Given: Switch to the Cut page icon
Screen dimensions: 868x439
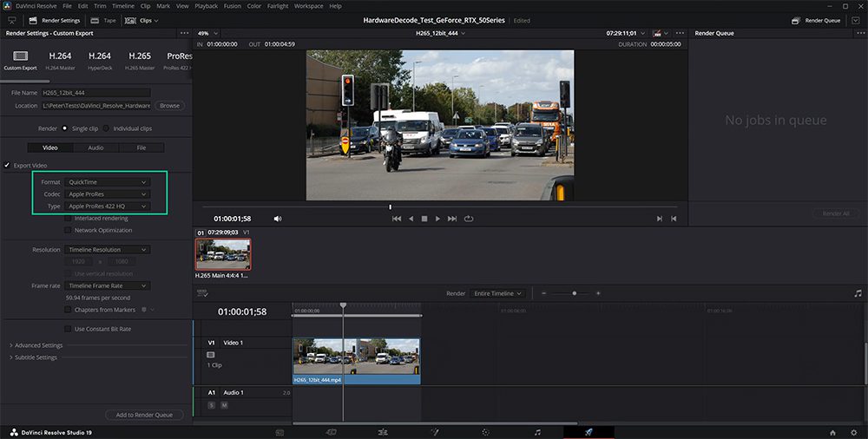Looking at the screenshot, I should [x=331, y=432].
